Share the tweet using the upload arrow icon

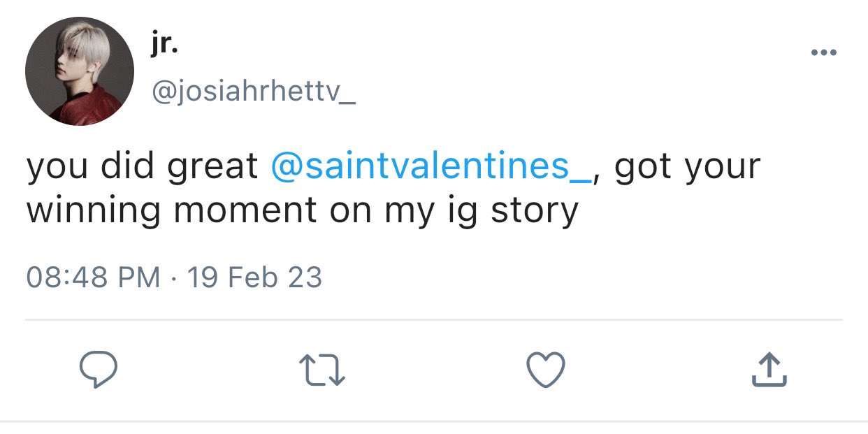click(x=769, y=370)
